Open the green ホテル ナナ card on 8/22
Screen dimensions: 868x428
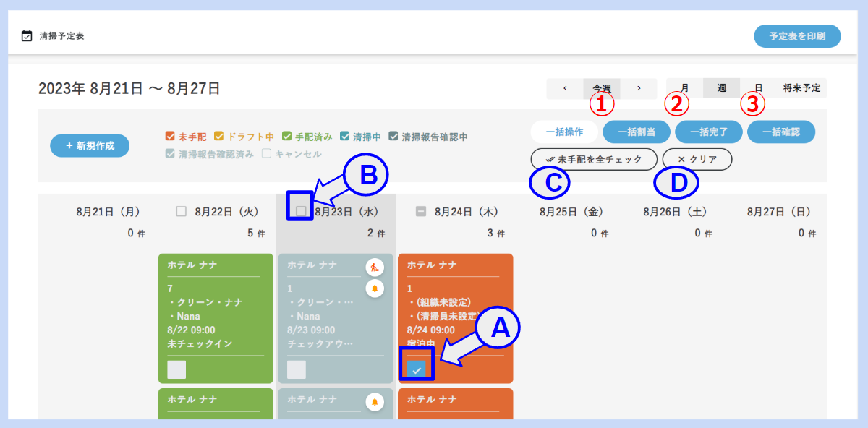pyautogui.click(x=216, y=304)
